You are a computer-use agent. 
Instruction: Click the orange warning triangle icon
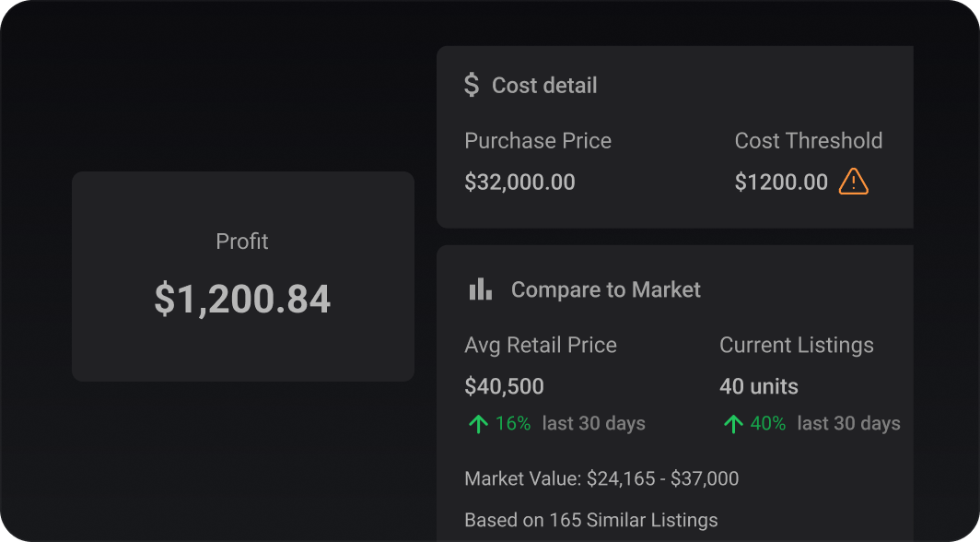tap(853, 182)
